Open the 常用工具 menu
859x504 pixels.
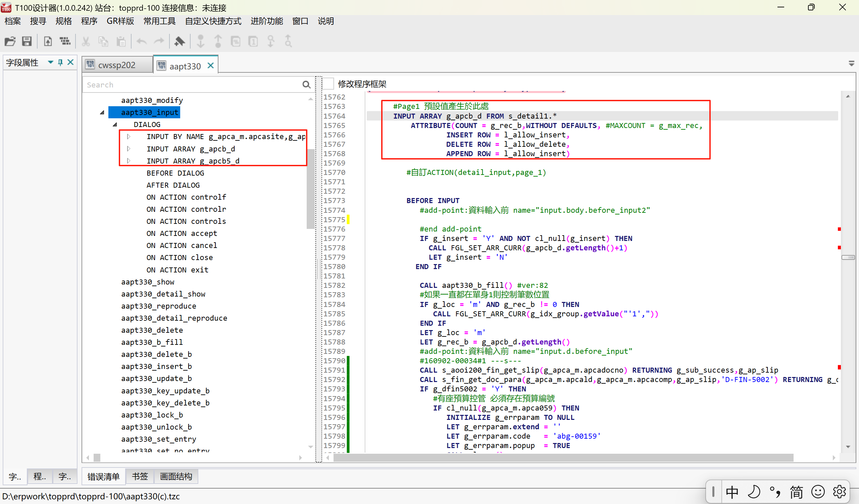pyautogui.click(x=159, y=21)
